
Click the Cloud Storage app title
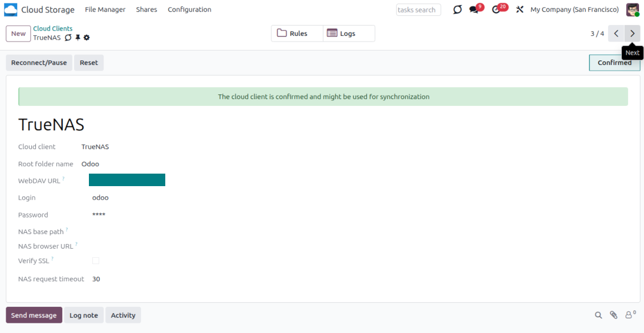[x=48, y=10]
